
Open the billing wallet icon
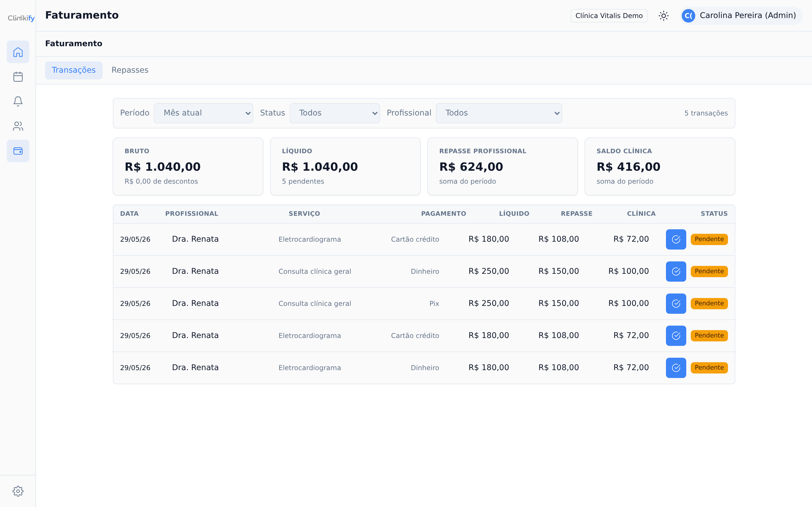coord(18,151)
